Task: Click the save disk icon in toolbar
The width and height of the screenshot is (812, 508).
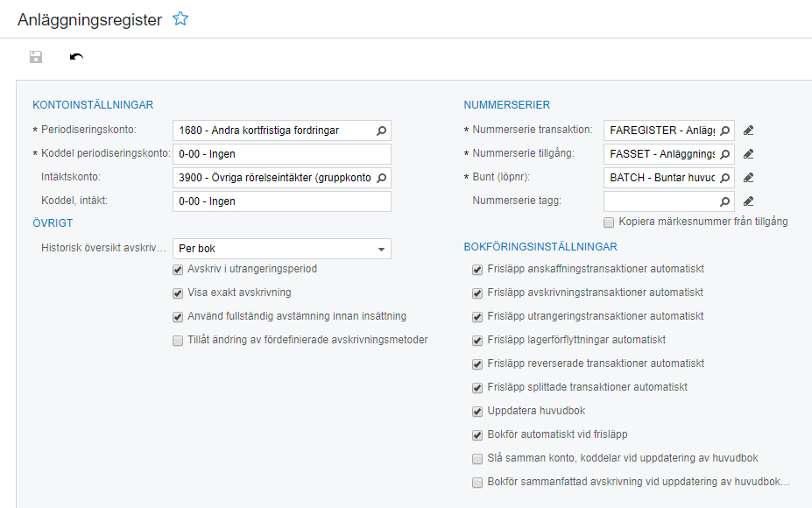Action: 36,58
